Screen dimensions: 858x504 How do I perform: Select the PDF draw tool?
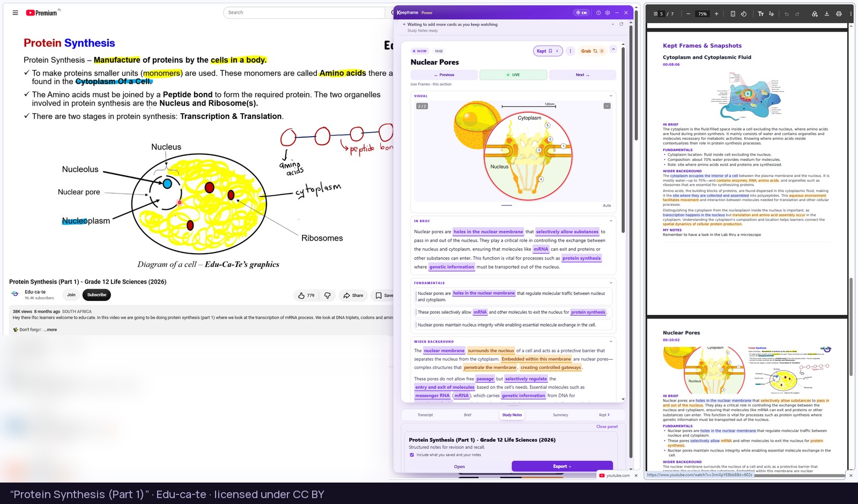[772, 14]
